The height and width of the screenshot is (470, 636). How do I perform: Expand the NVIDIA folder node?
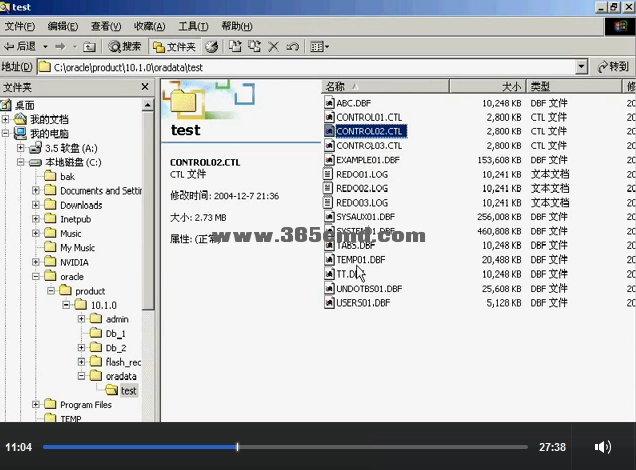point(36,262)
